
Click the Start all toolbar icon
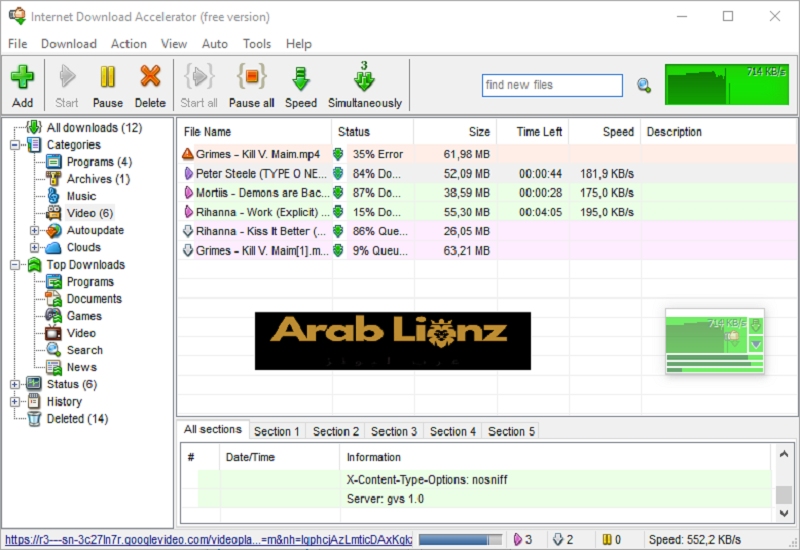tap(199, 86)
